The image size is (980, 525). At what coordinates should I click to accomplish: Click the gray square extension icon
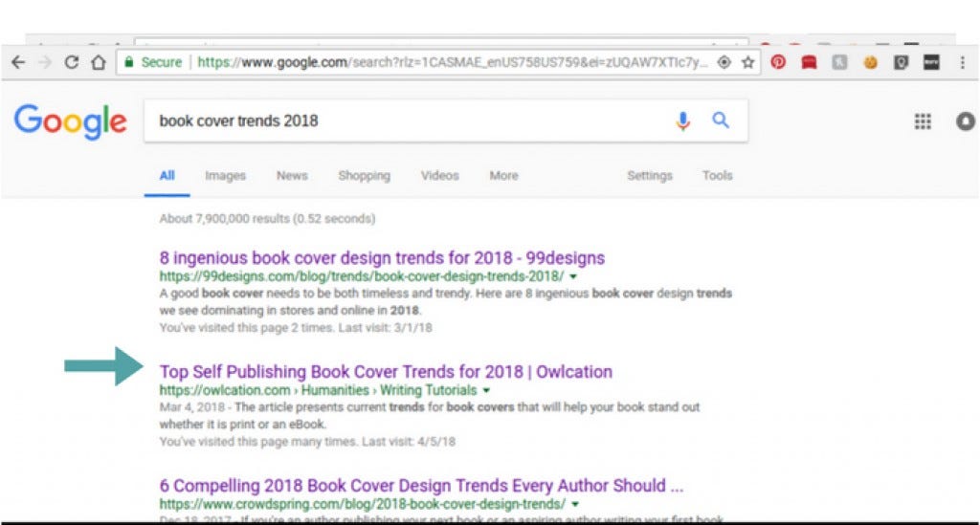tap(839, 62)
